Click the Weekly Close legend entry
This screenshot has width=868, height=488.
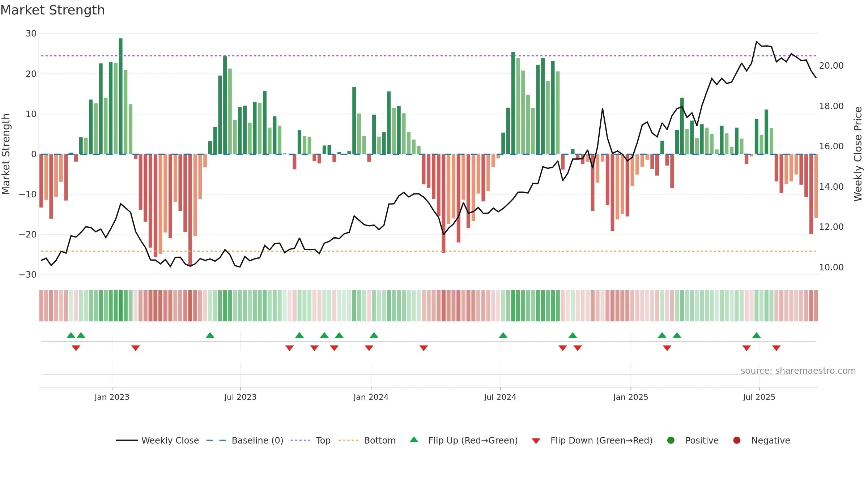pos(158,440)
